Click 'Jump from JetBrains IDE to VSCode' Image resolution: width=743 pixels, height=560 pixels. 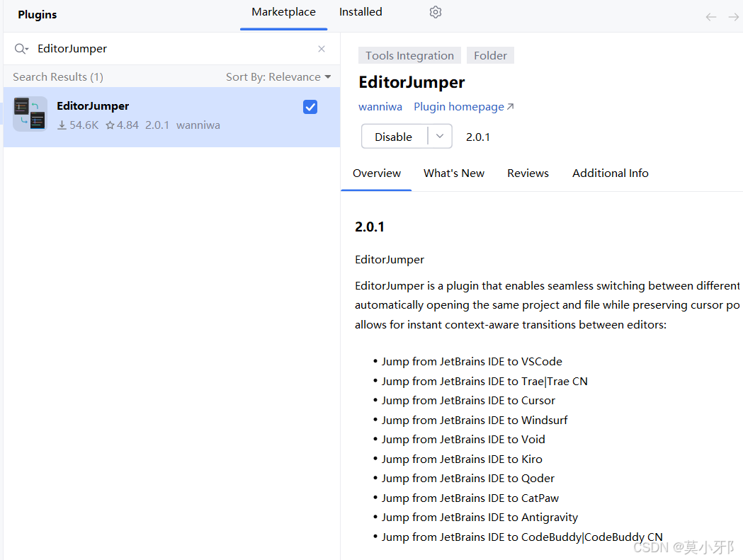(x=472, y=362)
